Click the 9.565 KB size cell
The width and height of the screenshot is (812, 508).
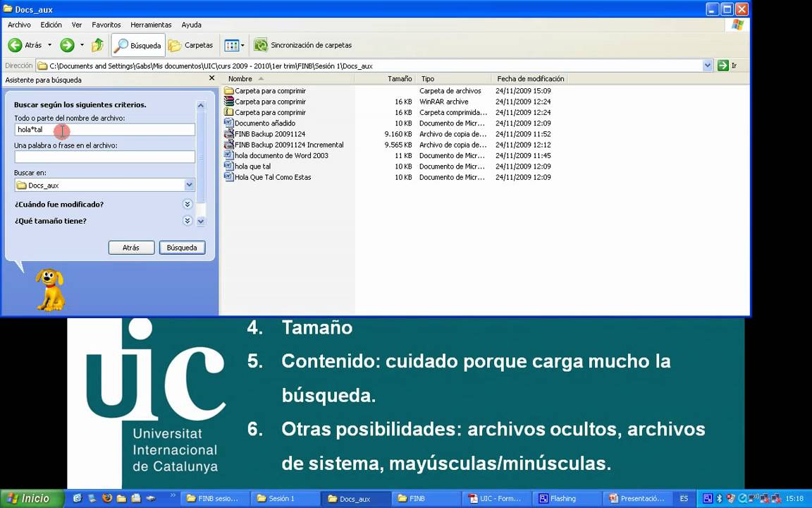pos(398,145)
